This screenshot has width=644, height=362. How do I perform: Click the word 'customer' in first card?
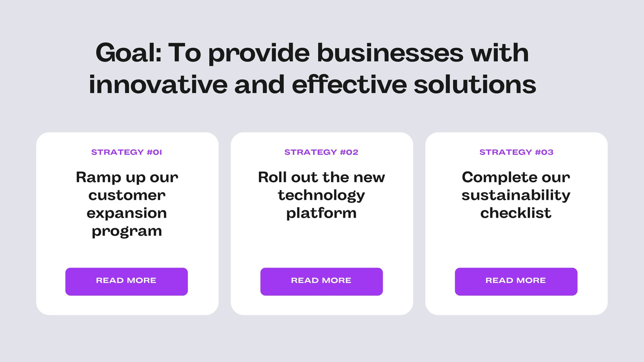(127, 195)
